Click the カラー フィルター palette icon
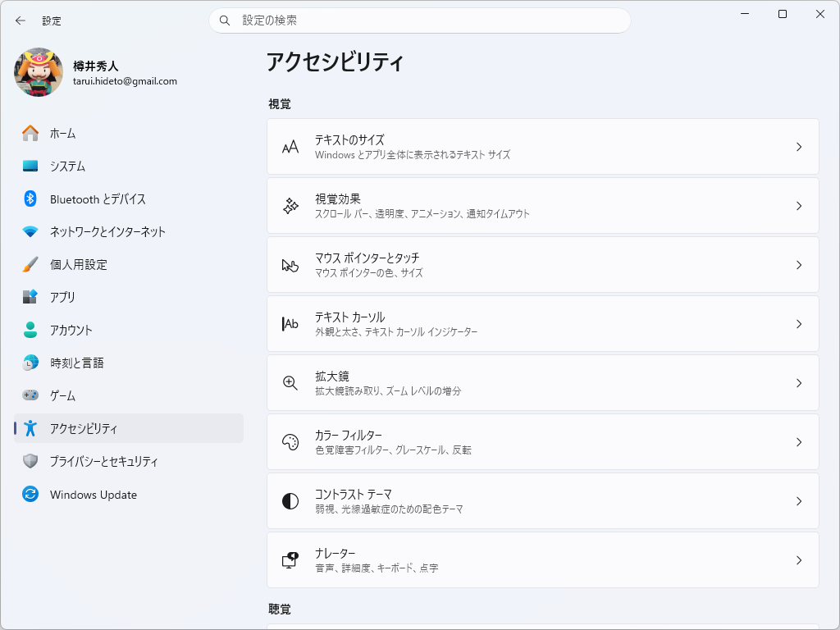Viewport: 840px width, 630px height. coord(290,442)
